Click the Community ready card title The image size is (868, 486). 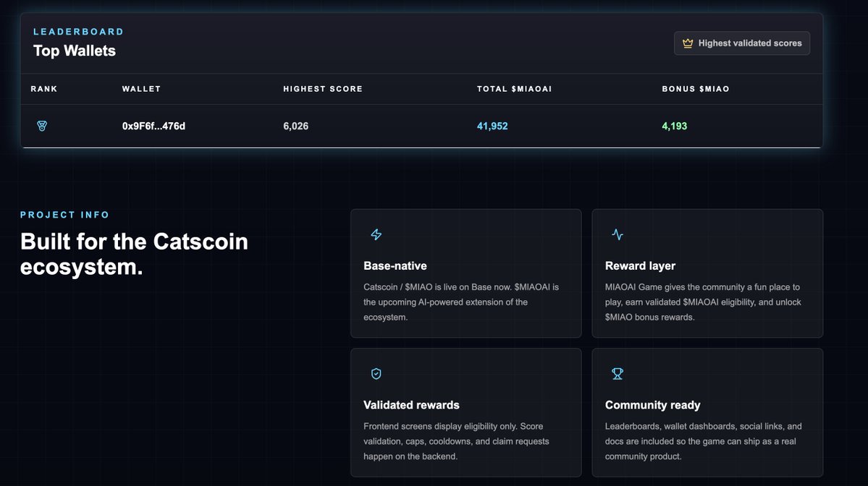point(653,405)
